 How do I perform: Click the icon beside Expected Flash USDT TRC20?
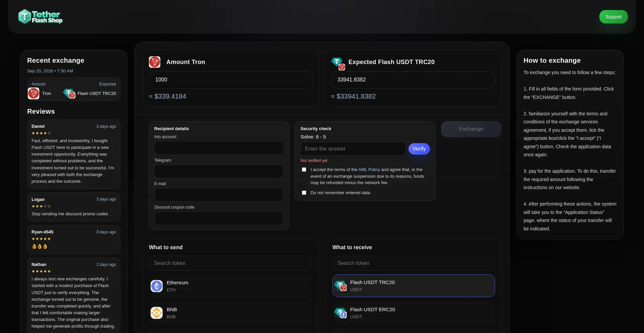(x=338, y=63)
